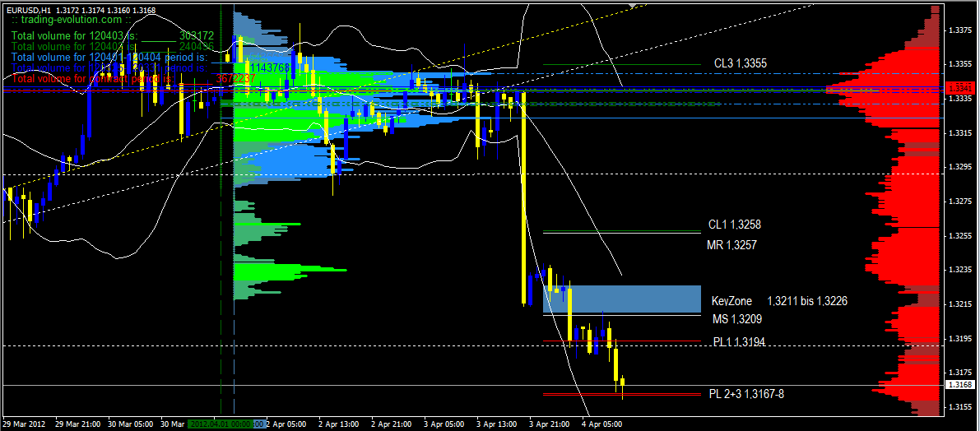Select the MR 1,3257 level label
The width and height of the screenshot is (980, 431).
[x=733, y=245]
